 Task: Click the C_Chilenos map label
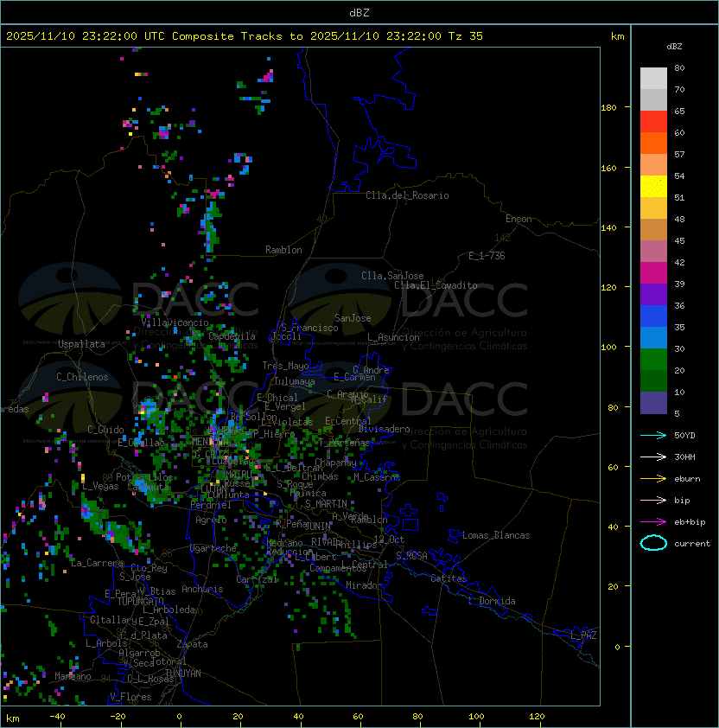[82, 377]
